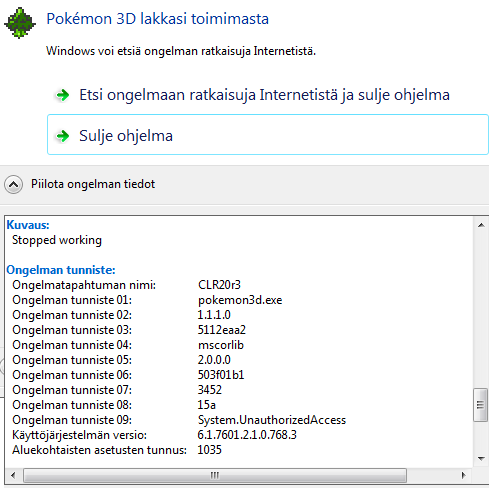Click the value 6.1.7601.2.1.0.768.3

pyautogui.click(x=247, y=435)
